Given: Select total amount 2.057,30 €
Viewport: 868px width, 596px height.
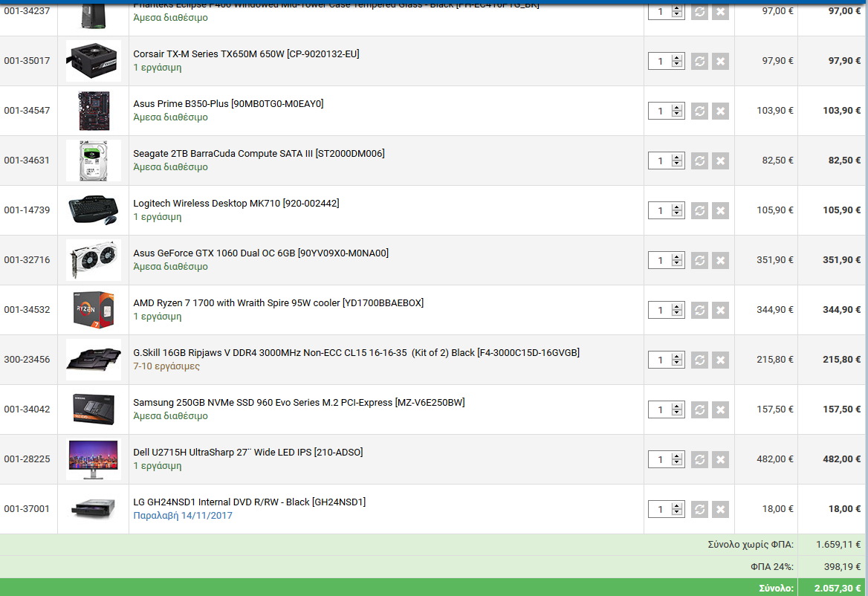Looking at the screenshot, I should tap(837, 589).
